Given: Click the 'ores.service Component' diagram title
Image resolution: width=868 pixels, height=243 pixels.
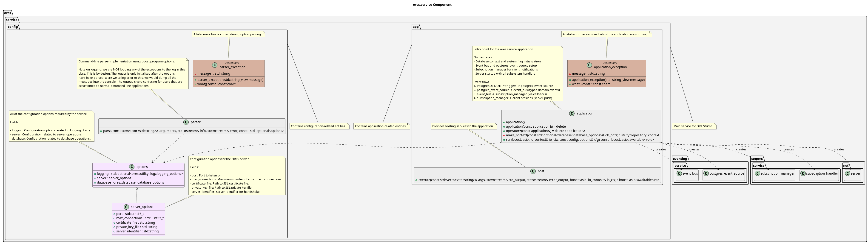Looking at the screenshot, I should click(x=432, y=5).
